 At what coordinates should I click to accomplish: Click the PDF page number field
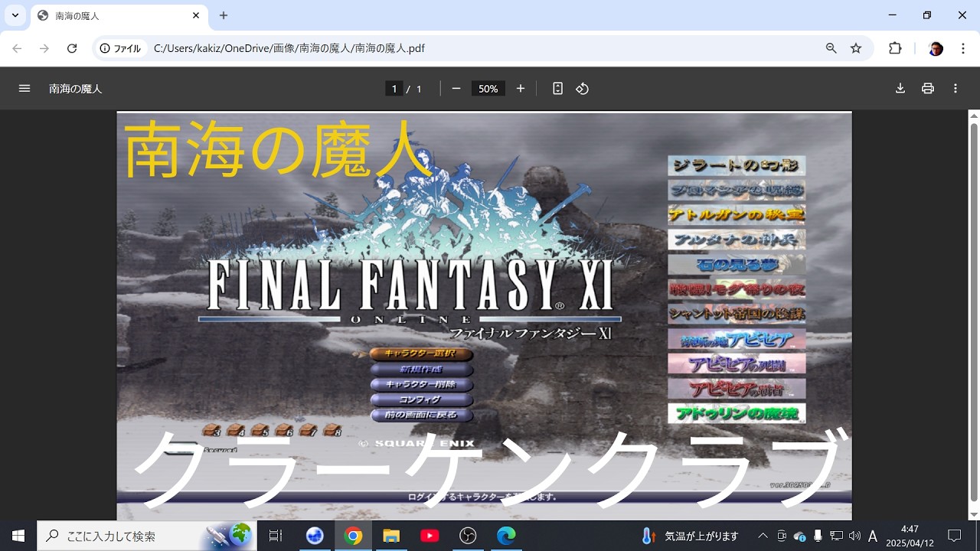[x=394, y=89]
